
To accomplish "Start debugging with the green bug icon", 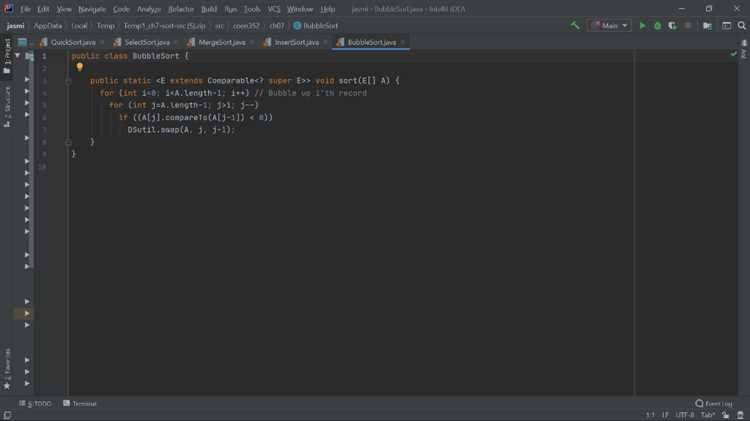I will (x=657, y=25).
